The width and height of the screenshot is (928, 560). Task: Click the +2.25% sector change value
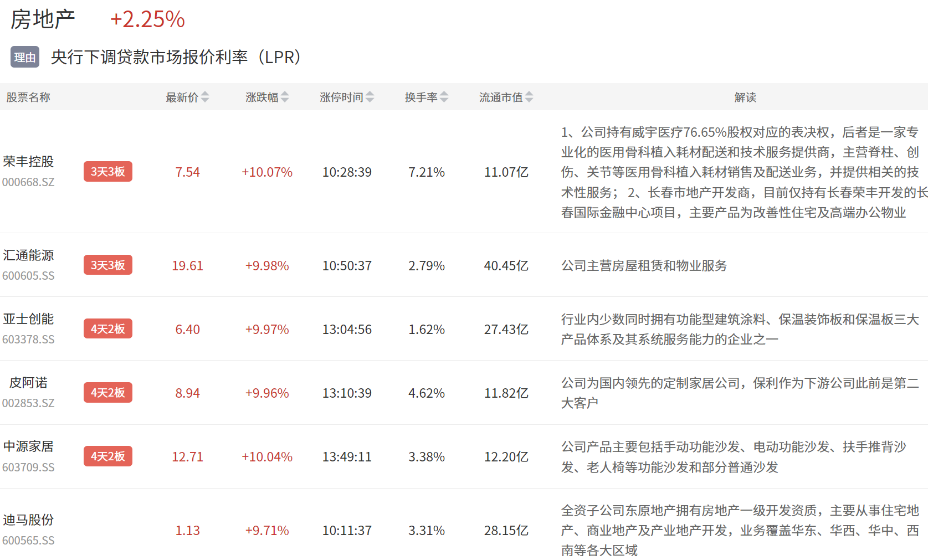[147, 19]
